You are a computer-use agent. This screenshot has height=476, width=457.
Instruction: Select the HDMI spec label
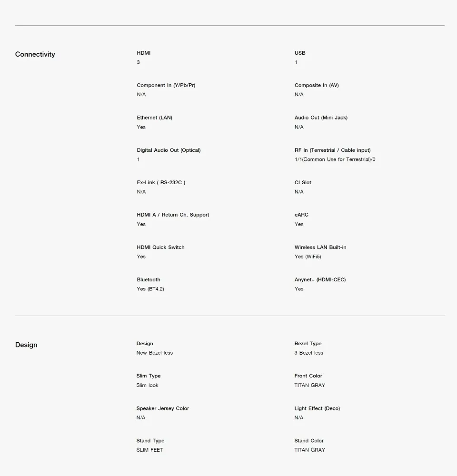(x=143, y=53)
